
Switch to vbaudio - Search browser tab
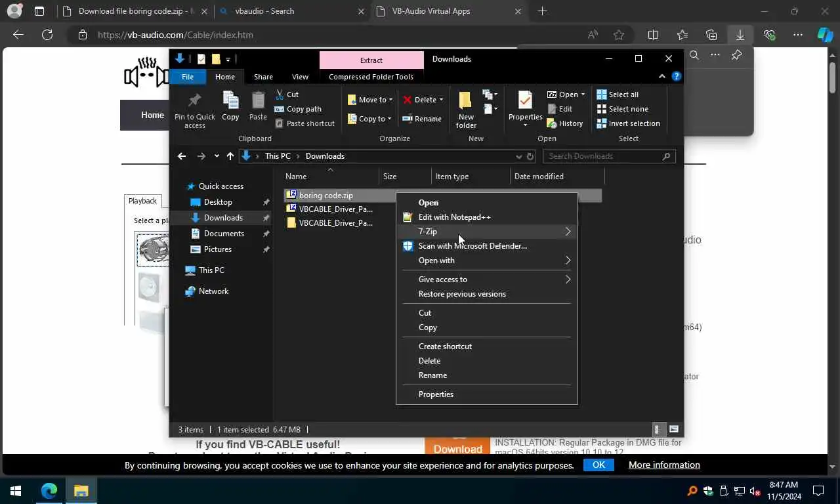(x=292, y=11)
